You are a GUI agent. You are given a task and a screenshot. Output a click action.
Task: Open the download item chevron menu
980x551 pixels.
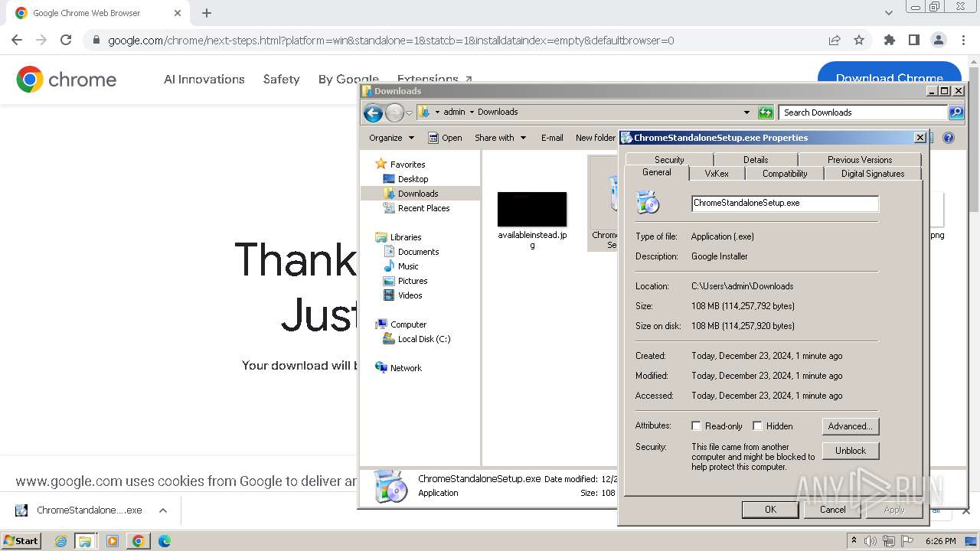pos(162,510)
